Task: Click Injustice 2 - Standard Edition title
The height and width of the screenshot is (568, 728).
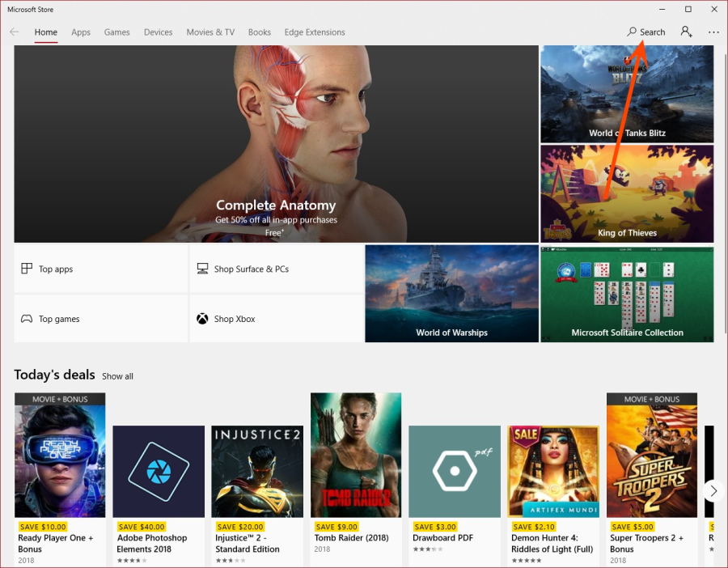Action: point(248,544)
